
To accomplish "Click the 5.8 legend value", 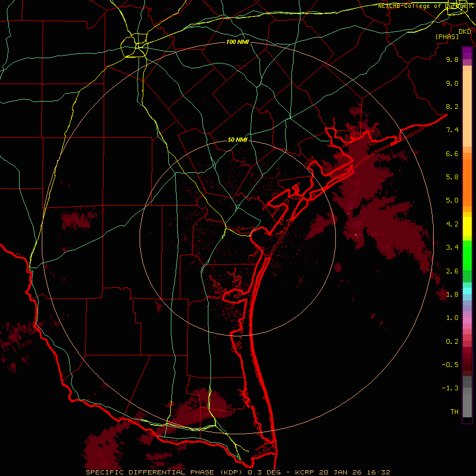I will [452, 177].
